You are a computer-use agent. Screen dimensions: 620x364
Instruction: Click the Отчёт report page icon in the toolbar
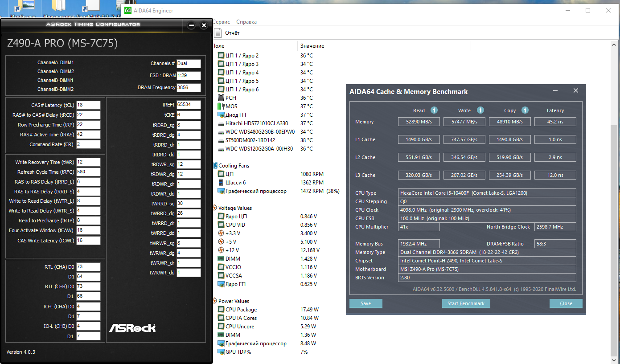pyautogui.click(x=218, y=33)
